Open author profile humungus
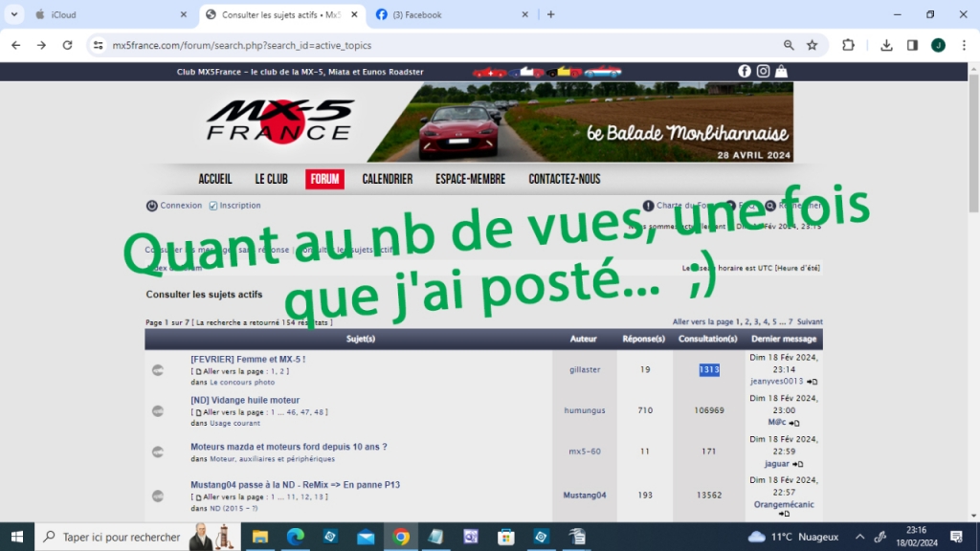Image resolution: width=980 pixels, height=551 pixels. tap(585, 410)
